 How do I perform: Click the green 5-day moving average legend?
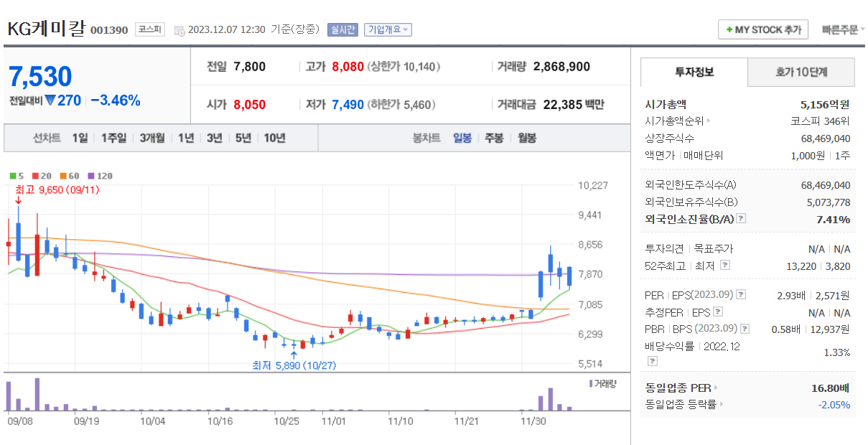pyautogui.click(x=17, y=176)
